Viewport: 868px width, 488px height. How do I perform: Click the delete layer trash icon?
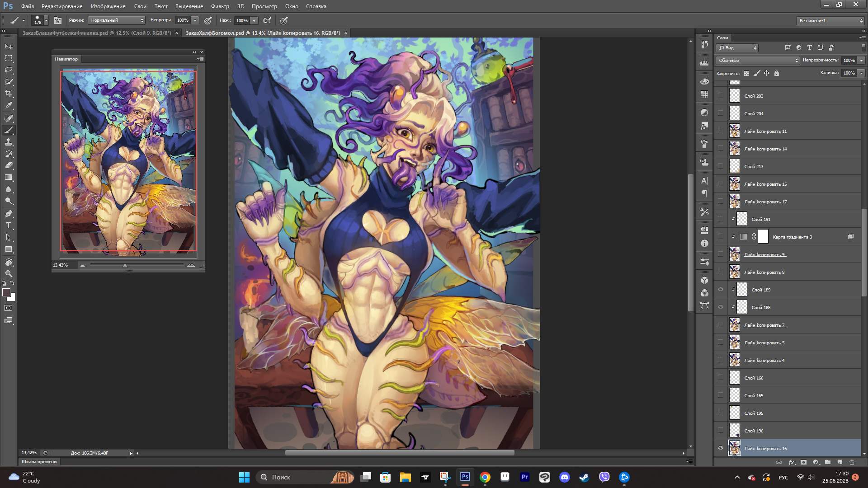tap(852, 462)
